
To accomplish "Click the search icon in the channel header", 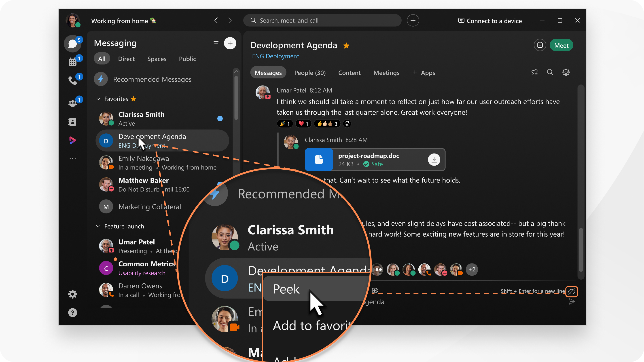I will (x=550, y=72).
